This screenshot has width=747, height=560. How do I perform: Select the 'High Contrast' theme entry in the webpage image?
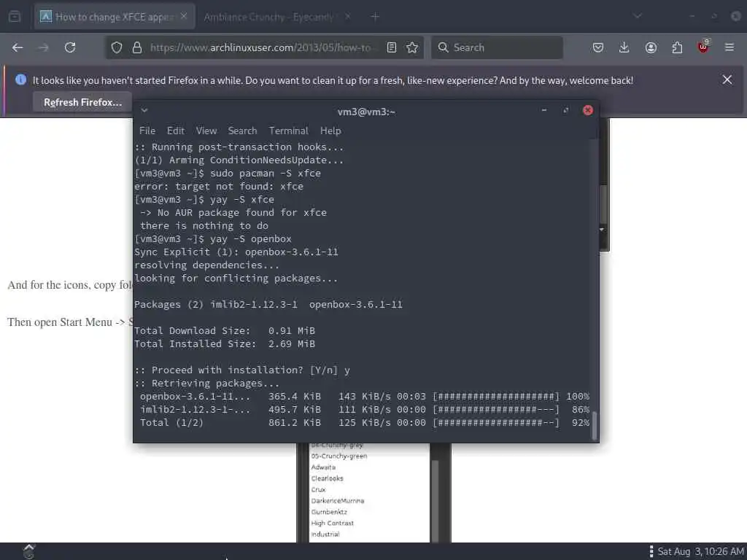coord(332,523)
